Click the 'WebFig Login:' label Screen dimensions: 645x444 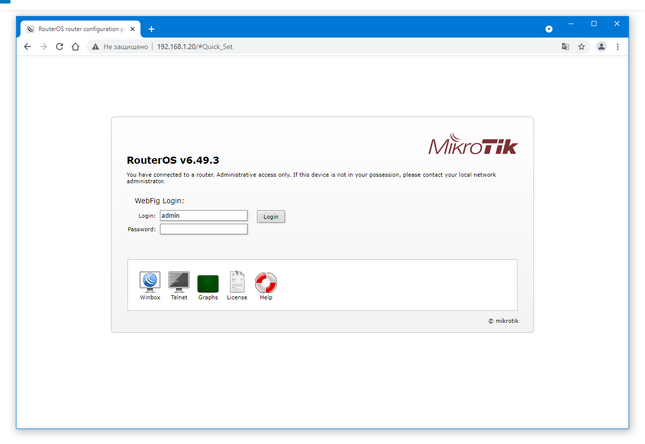(159, 201)
